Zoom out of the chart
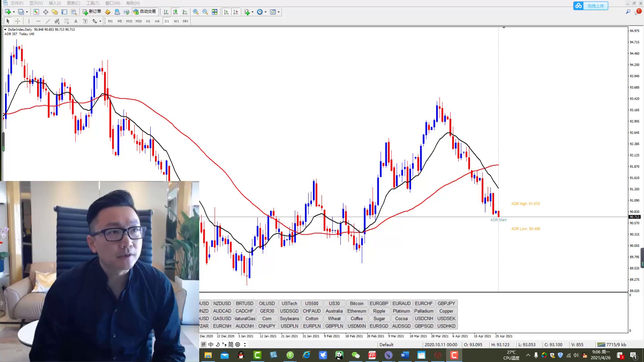Image resolution: width=644 pixels, height=362 pixels. coord(205,12)
